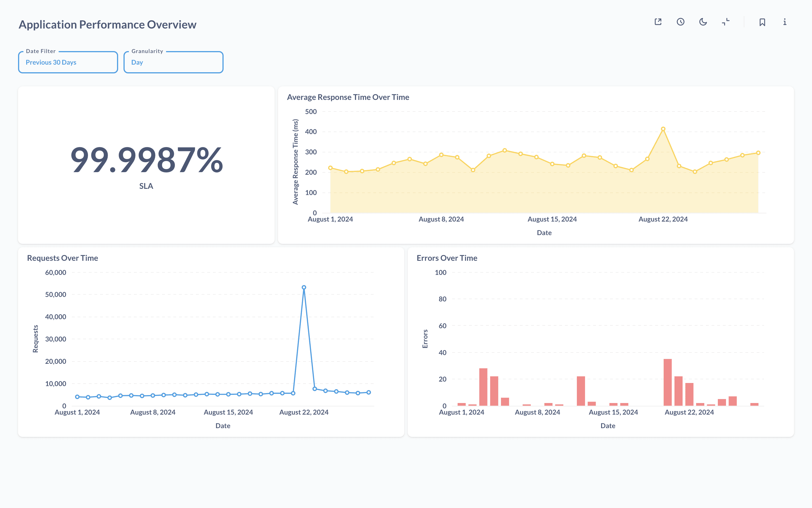The image size is (812, 508).
Task: Click the August 15, 2024 label under response time chart
Action: [x=552, y=219]
